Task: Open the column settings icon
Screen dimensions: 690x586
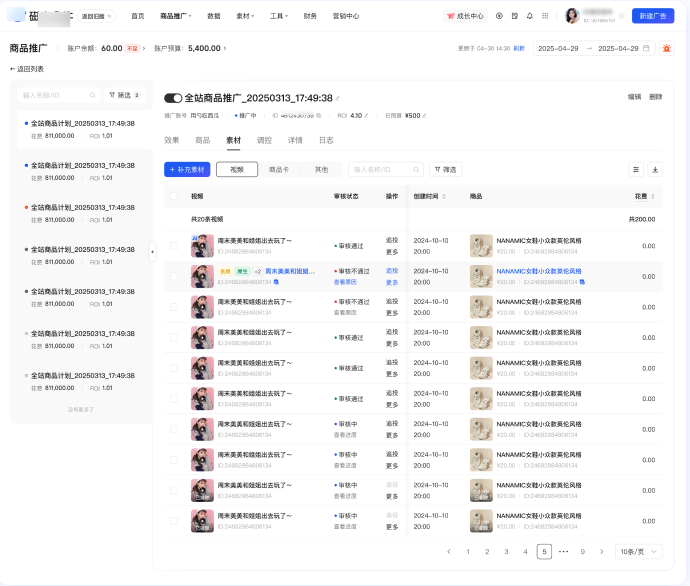Action: (636, 170)
